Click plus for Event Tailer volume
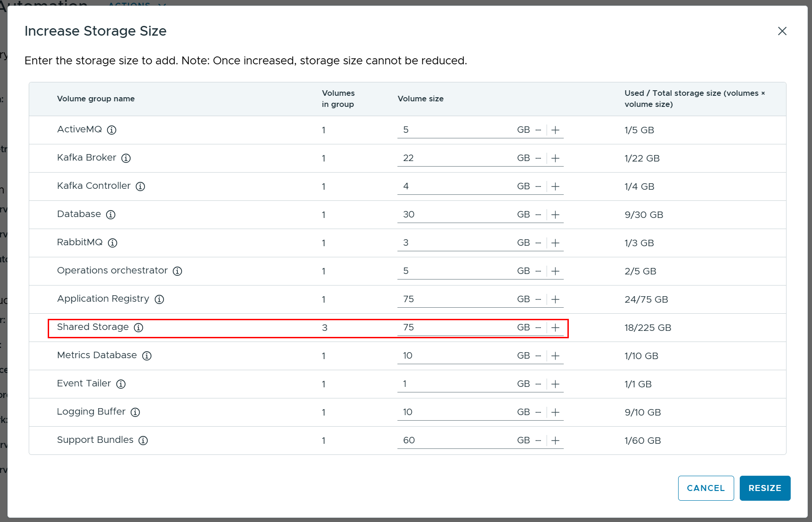The height and width of the screenshot is (522, 812). 555,384
